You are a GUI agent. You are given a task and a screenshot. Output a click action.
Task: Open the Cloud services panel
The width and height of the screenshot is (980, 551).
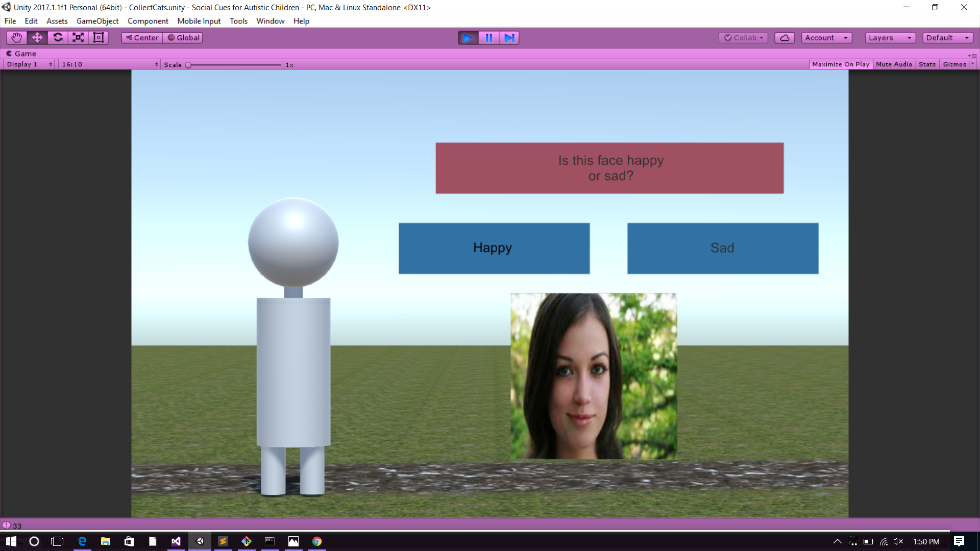click(785, 38)
